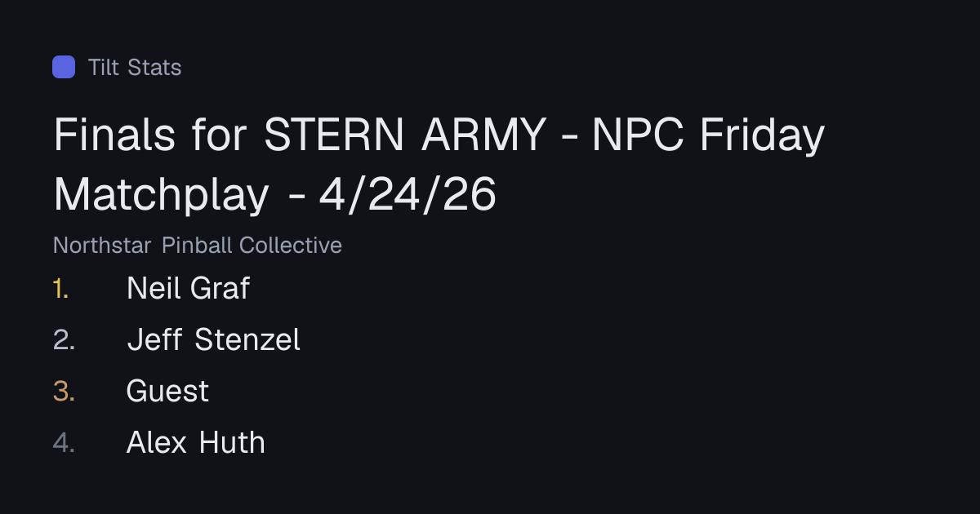980x514 pixels.
Task: Click the bronze rank number 3
Action: click(65, 391)
